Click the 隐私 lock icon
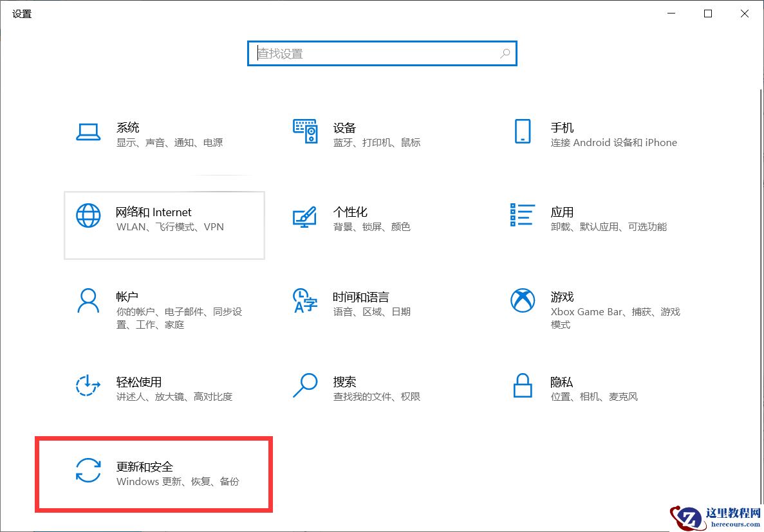This screenshot has width=764, height=532. [523, 385]
